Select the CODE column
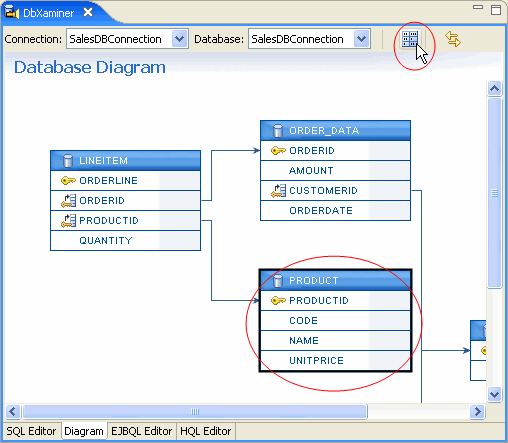Image resolution: width=508 pixels, height=443 pixels. point(335,321)
